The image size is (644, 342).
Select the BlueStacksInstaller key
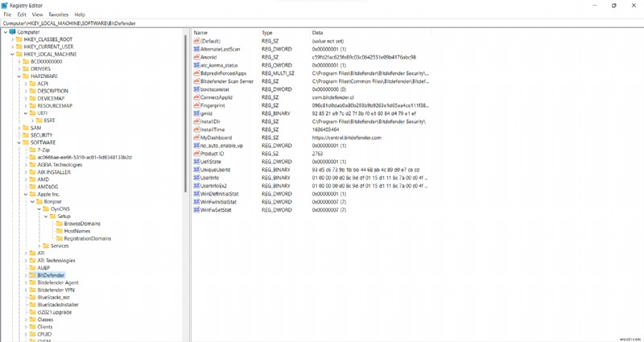pos(58,305)
